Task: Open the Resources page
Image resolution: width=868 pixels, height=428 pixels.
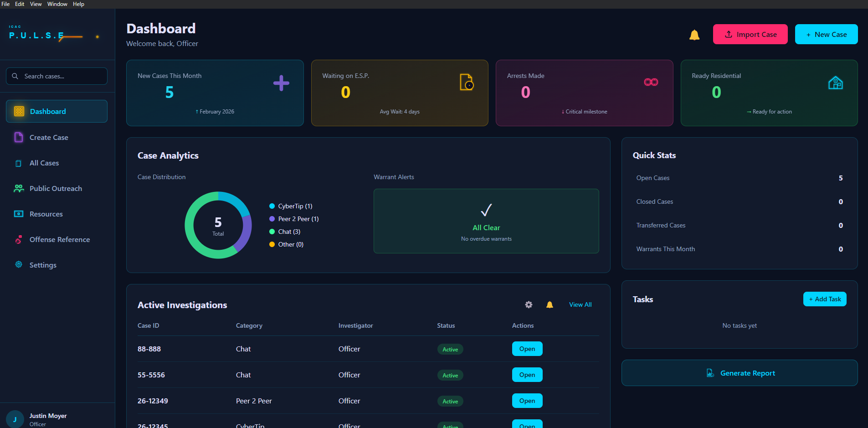Action: [56, 214]
